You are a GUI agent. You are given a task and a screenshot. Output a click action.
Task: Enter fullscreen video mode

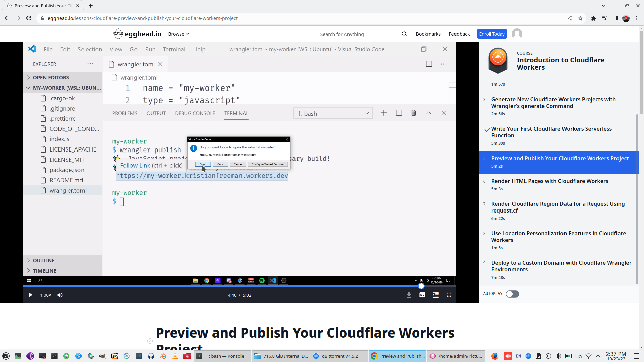tap(449, 295)
